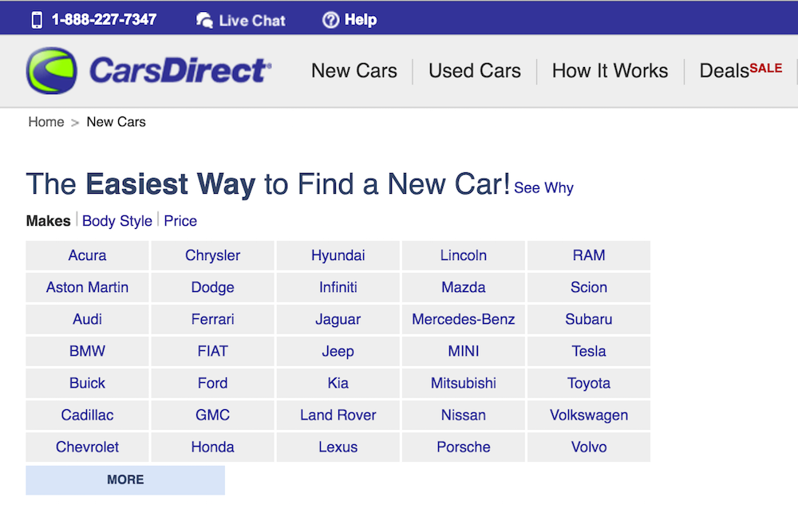Click the Live Chat bubble icon

click(x=204, y=20)
